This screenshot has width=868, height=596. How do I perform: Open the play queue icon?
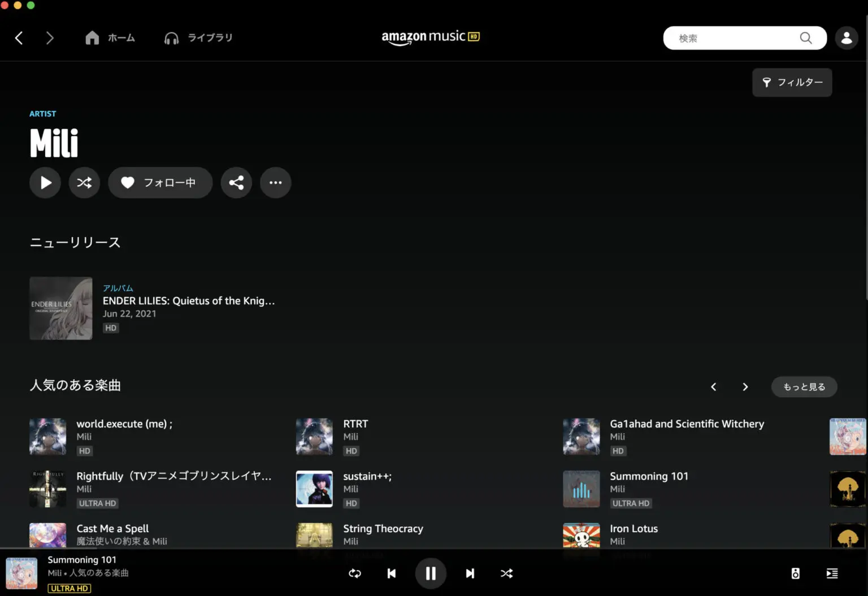(x=832, y=573)
